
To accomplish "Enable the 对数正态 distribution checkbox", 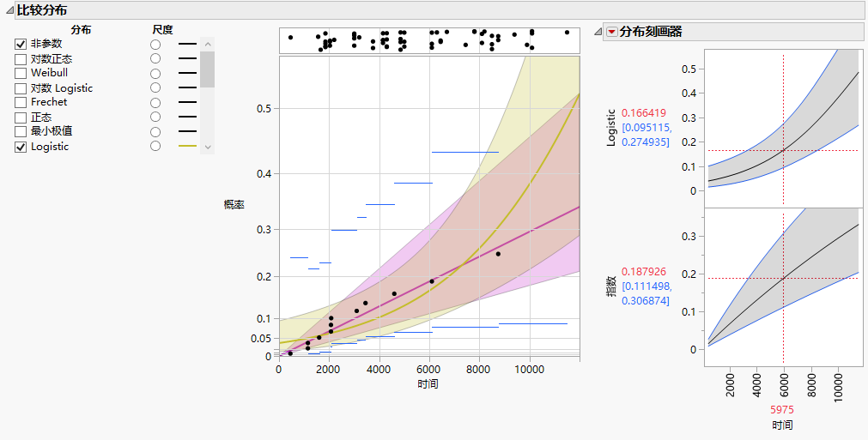I will pyautogui.click(x=21, y=59).
